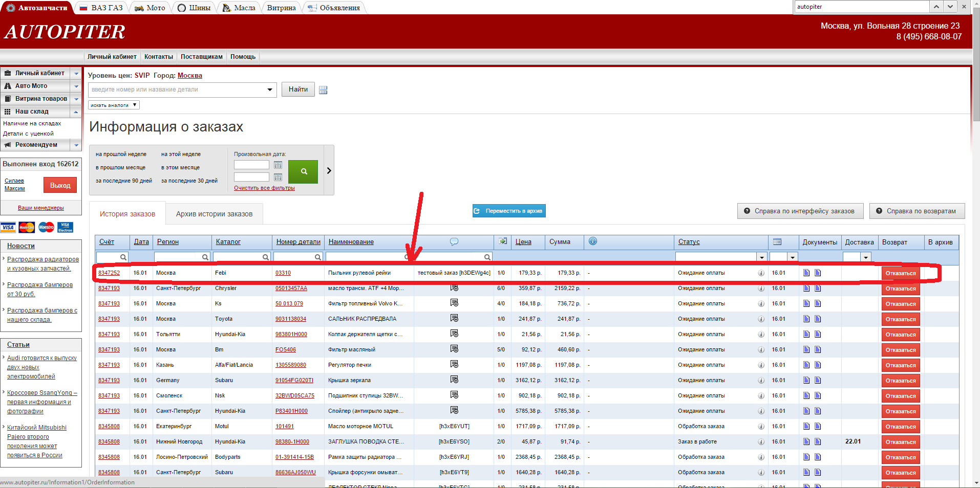This screenshot has width=980, height=488.
Task: Open the Масла top tab
Action: [239, 8]
